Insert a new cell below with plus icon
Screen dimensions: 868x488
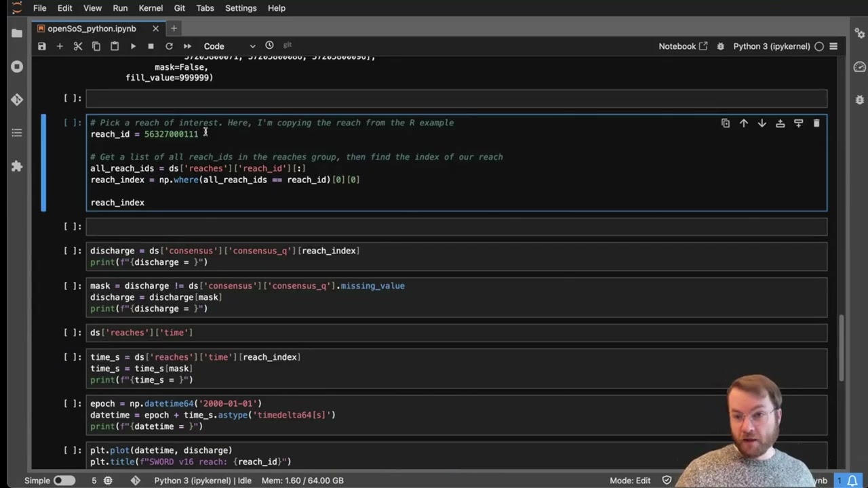pos(60,46)
